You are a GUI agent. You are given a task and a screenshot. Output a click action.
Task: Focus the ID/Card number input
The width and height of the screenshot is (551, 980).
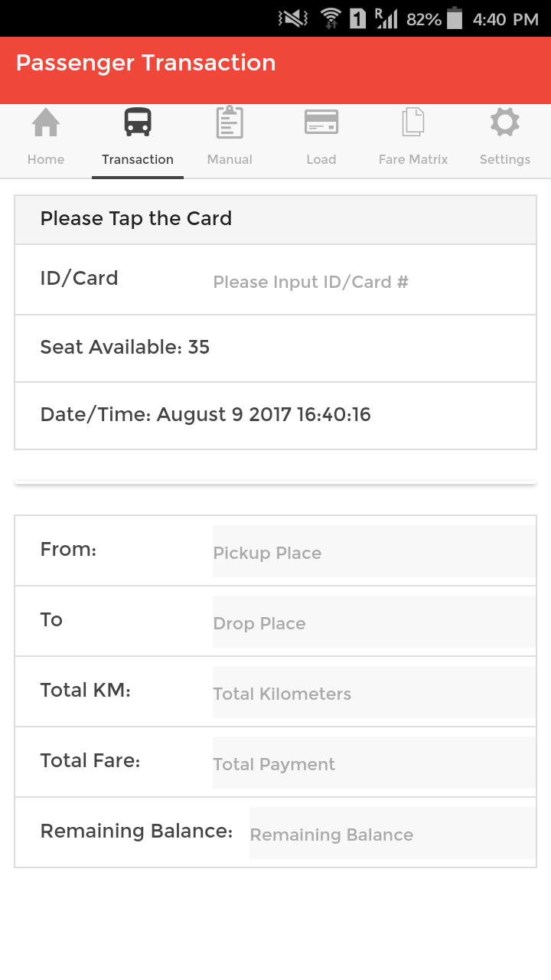(367, 282)
